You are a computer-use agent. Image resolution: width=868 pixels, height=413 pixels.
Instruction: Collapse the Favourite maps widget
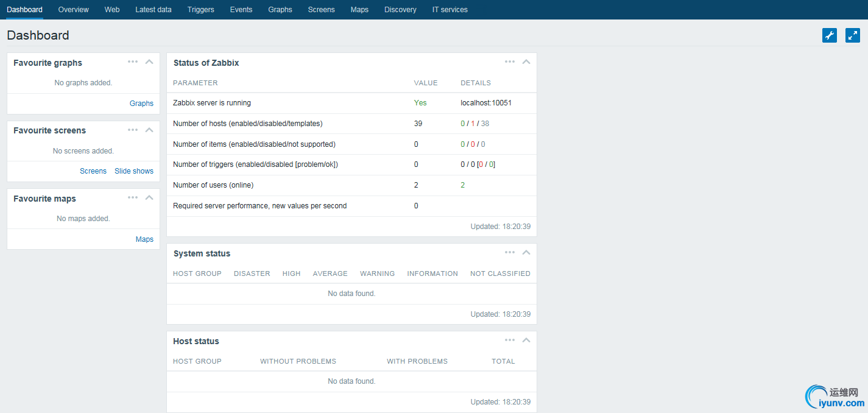149,197
